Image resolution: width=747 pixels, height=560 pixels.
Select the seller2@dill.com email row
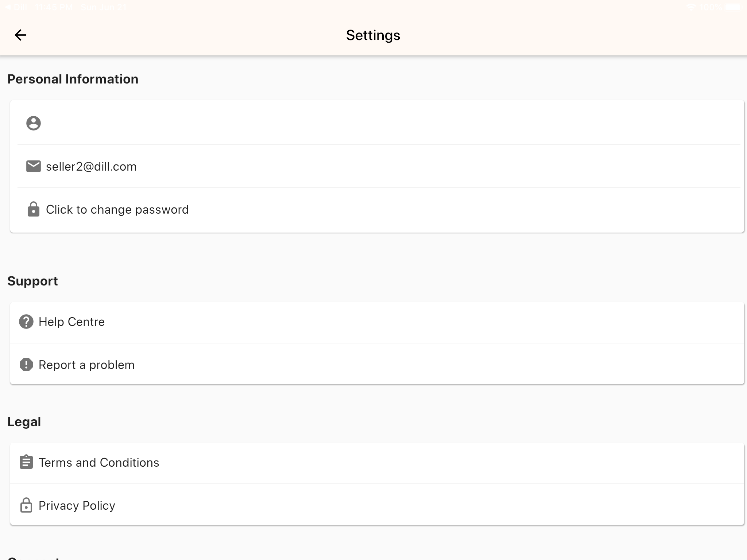pyautogui.click(x=91, y=167)
